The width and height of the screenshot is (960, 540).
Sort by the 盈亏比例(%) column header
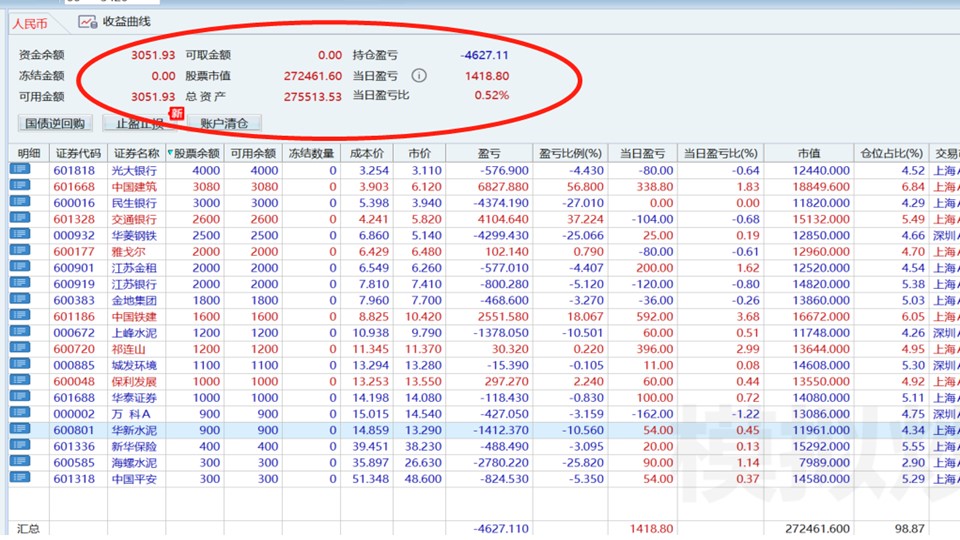point(570,154)
